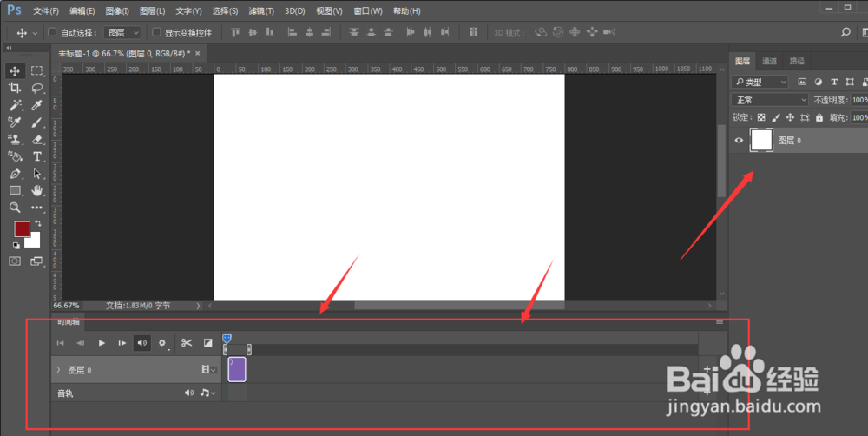Select the Rectangular Marquee tool
868x436 pixels.
coord(36,71)
